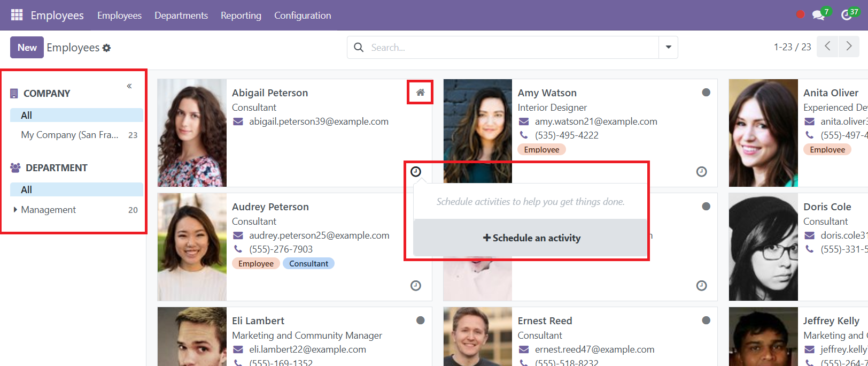Click the 1-23 / 23 pager counter
The image size is (868, 366).
tap(792, 47)
